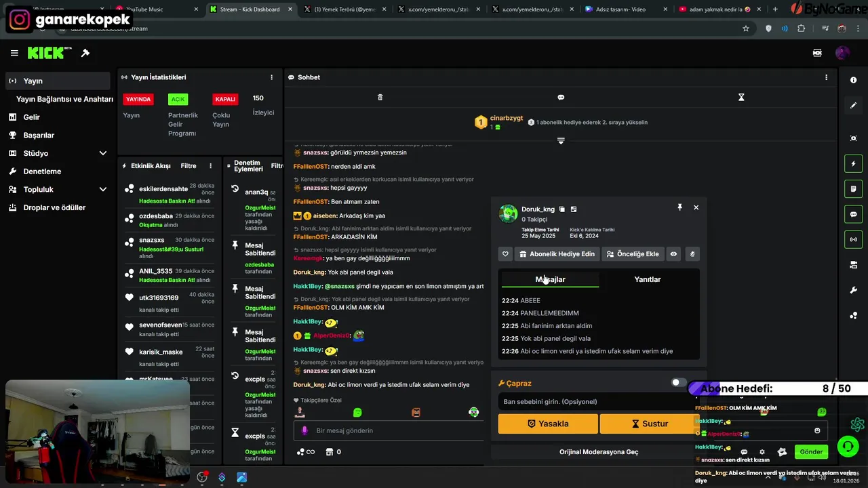Viewport: 868px width, 488px height.
Task: Click pencil edit icon in right sidebar
Action: [853, 105]
